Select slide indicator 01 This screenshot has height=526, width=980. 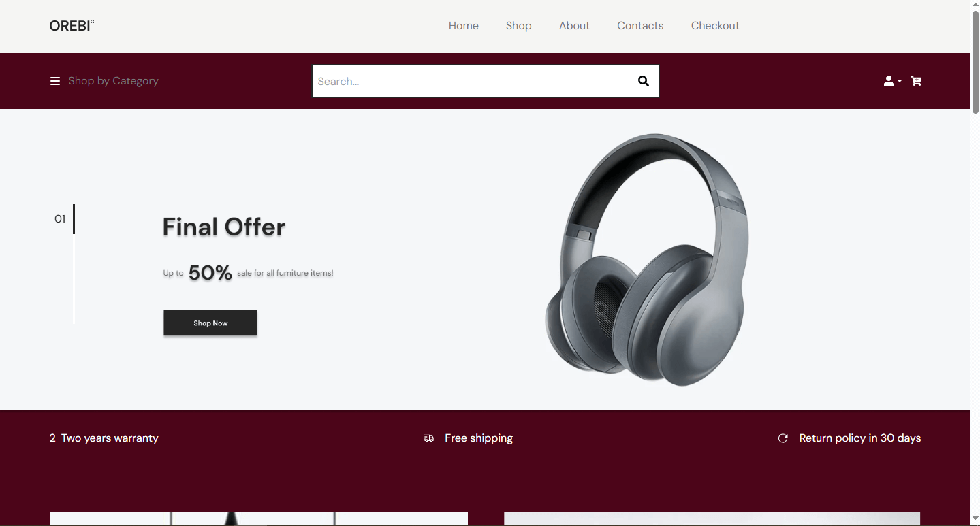click(x=60, y=219)
